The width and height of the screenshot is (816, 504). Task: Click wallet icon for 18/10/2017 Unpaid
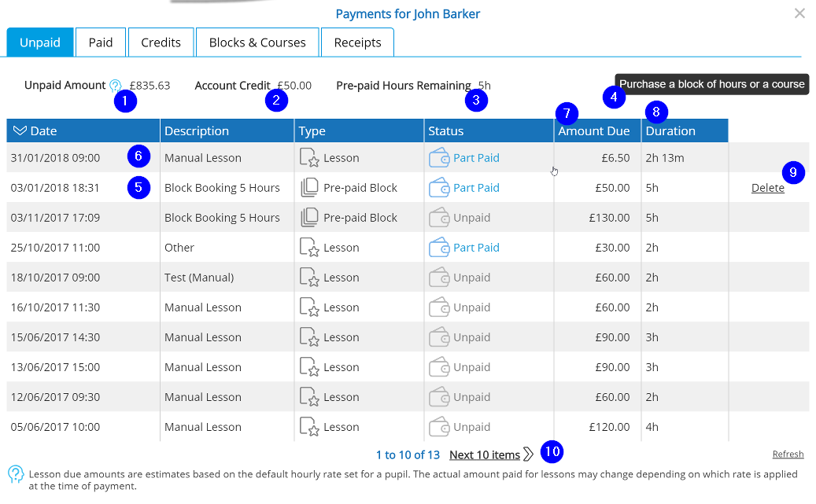click(x=439, y=278)
